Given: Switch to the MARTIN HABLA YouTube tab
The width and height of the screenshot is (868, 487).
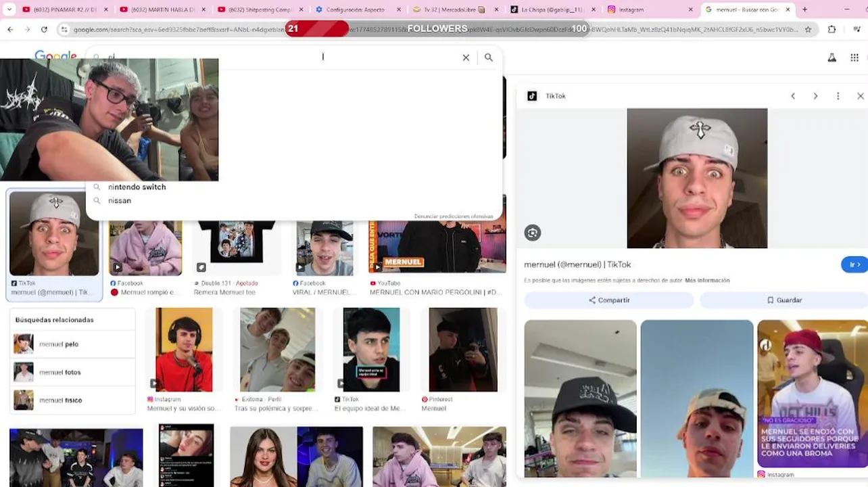Looking at the screenshot, I should [162, 9].
